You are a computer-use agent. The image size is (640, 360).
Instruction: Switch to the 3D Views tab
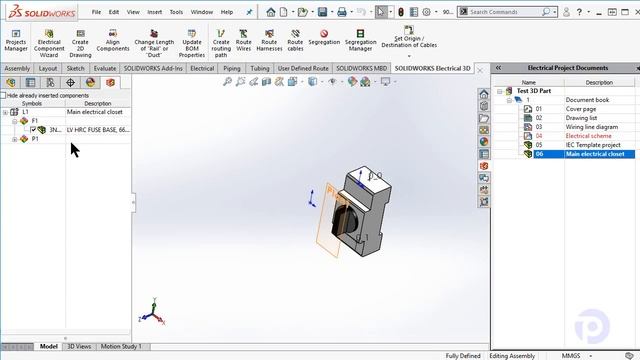tap(79, 346)
